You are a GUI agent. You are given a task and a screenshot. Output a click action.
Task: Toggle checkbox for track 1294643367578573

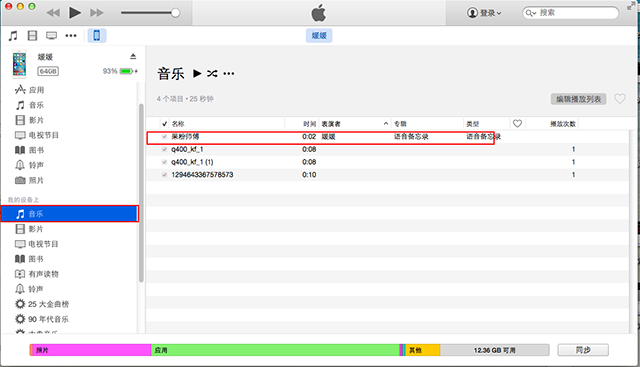tap(164, 175)
